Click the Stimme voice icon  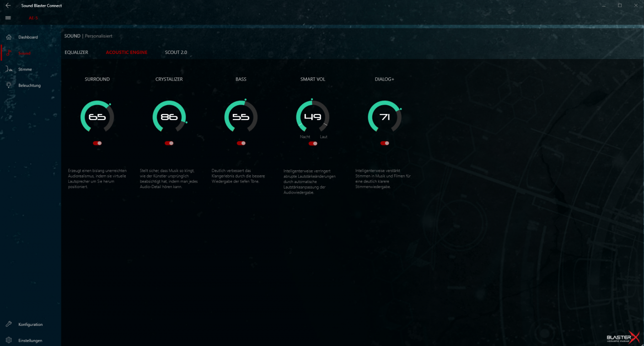pos(9,69)
